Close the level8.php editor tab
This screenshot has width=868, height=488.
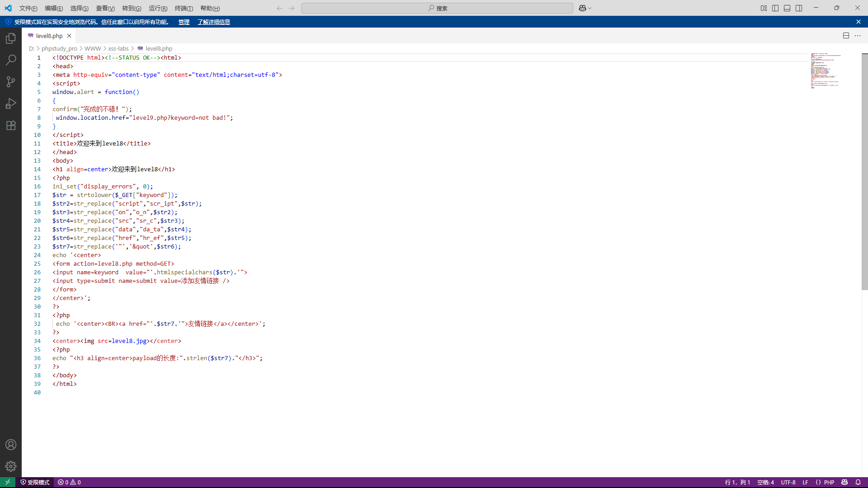pyautogui.click(x=69, y=36)
